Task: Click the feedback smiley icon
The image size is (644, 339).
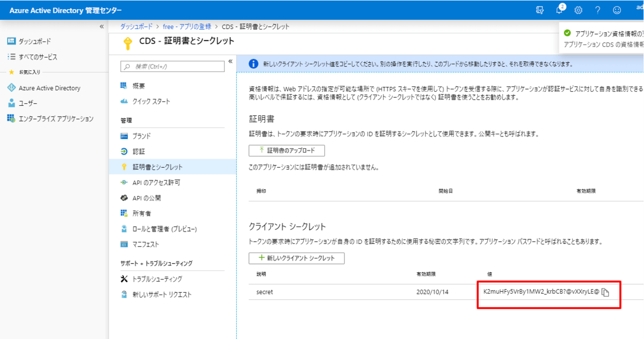Action: pos(617,10)
